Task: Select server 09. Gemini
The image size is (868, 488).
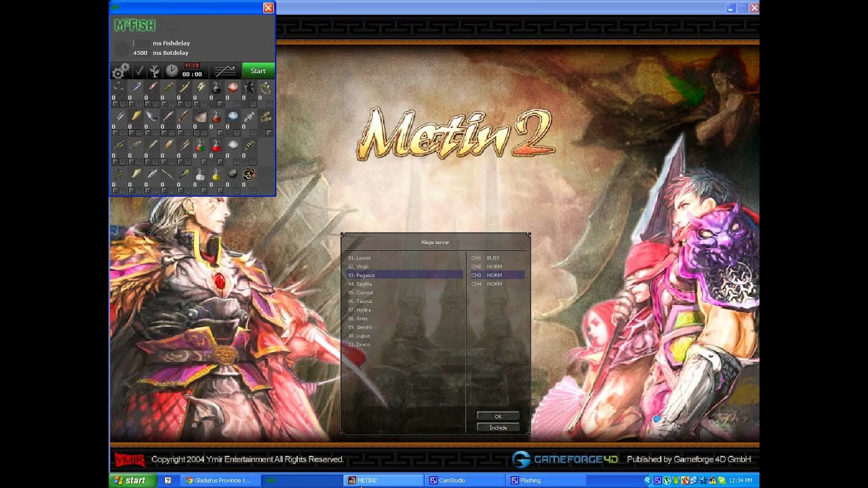Action: tap(405, 327)
